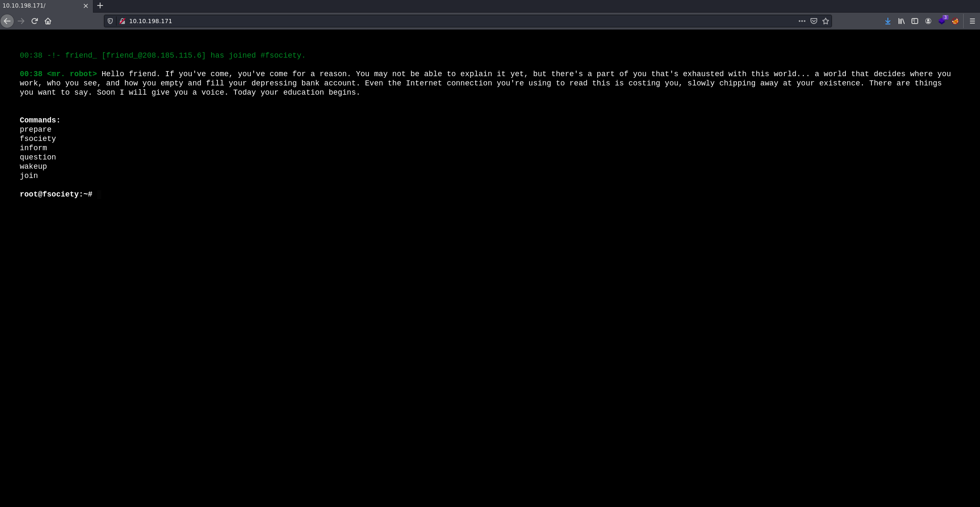This screenshot has width=980, height=507.
Task: Click the browser back arrow button
Action: 7,21
